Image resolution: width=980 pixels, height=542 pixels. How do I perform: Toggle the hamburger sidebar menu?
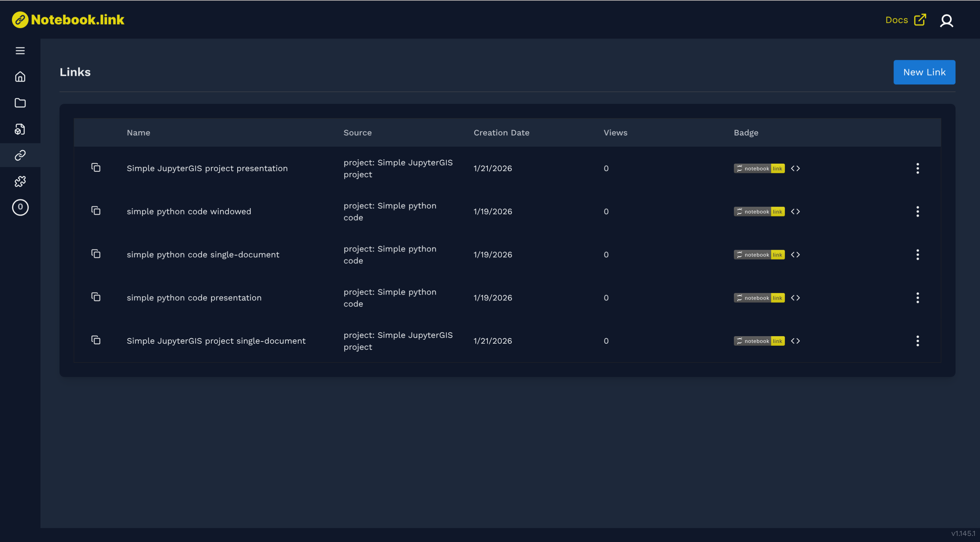tap(20, 51)
